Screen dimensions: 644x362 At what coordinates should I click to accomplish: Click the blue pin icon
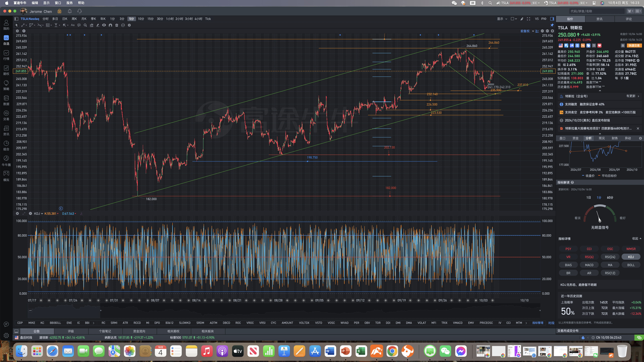[x=552, y=25]
